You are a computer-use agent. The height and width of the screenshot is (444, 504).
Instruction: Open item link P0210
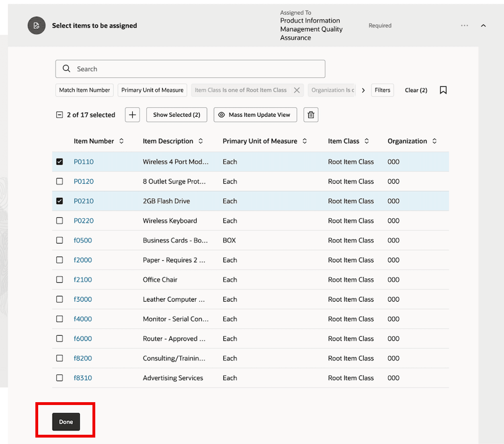pyautogui.click(x=84, y=201)
